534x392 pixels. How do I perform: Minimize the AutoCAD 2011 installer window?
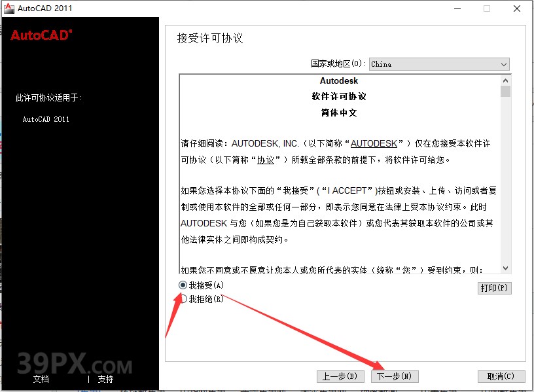[x=457, y=9]
